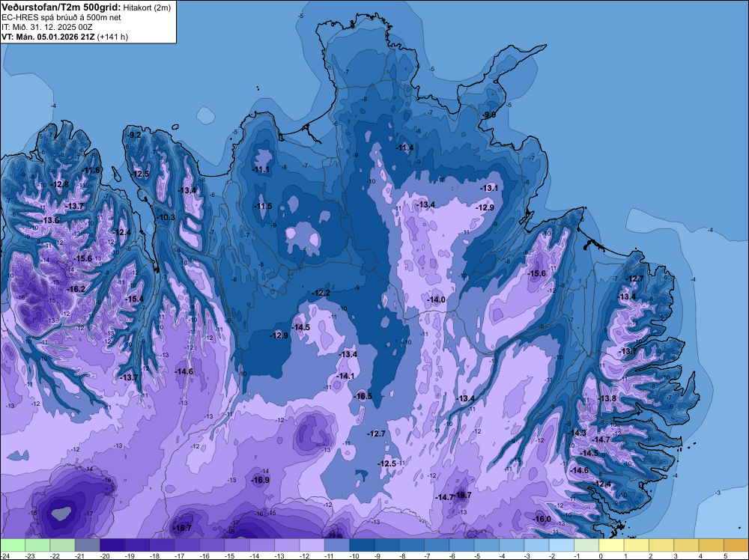This screenshot has width=749, height=560.
Task: Click the -14.3 temperature label
Action: pos(577,433)
